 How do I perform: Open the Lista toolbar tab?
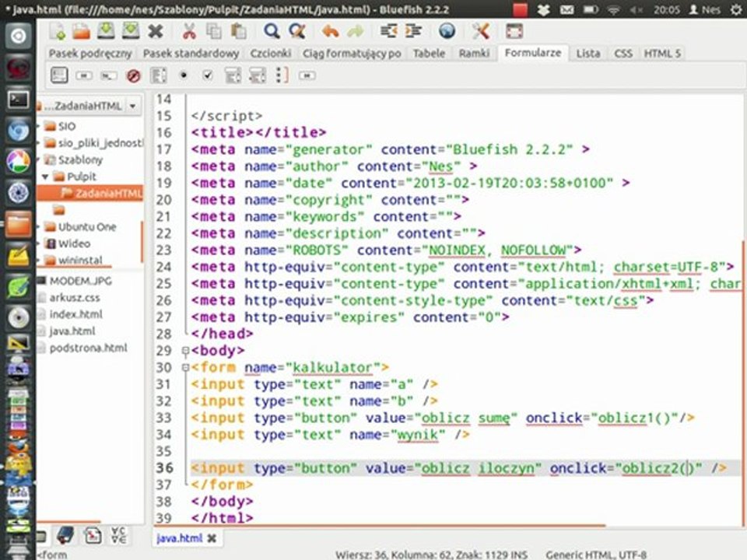click(x=588, y=54)
